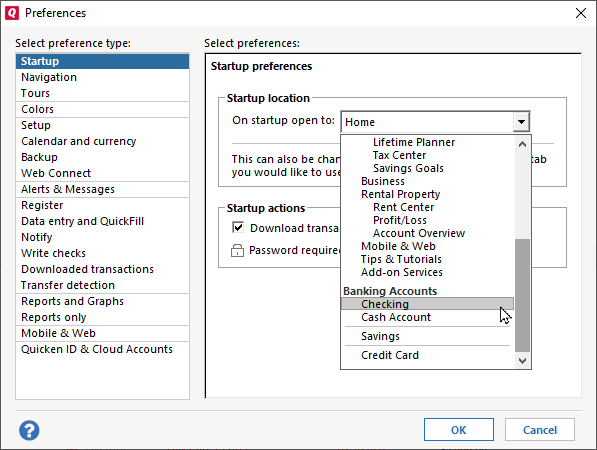Choose Lifetime Planner from the dropdown list
The width and height of the screenshot is (597, 450).
[414, 142]
